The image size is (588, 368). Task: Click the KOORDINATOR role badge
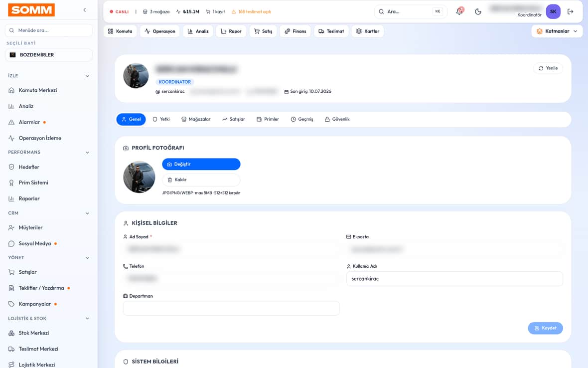click(x=175, y=82)
